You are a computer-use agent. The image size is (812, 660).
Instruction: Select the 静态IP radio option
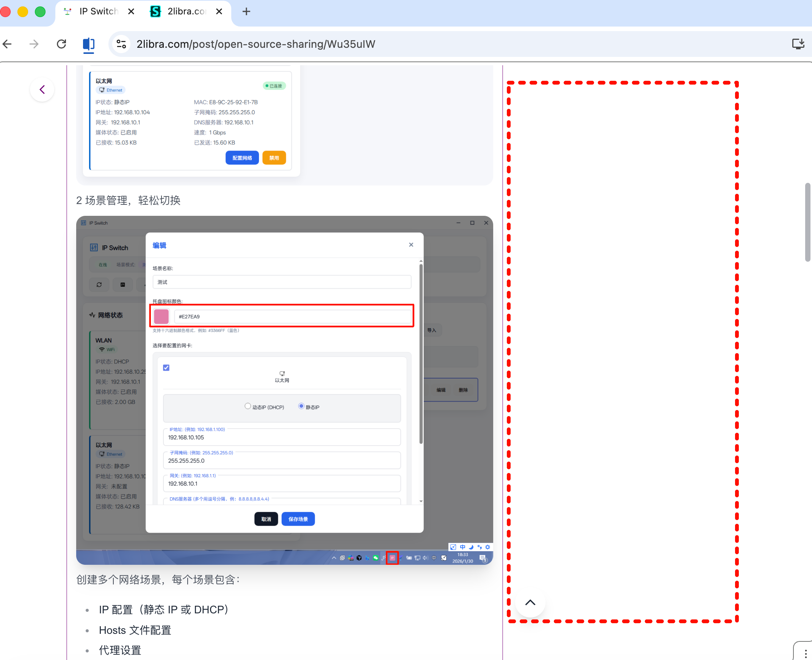(x=301, y=406)
